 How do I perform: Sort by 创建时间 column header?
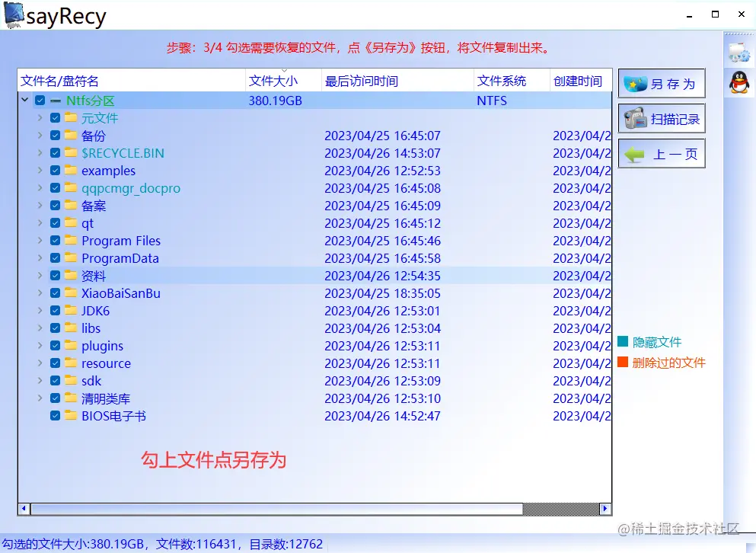pos(581,81)
